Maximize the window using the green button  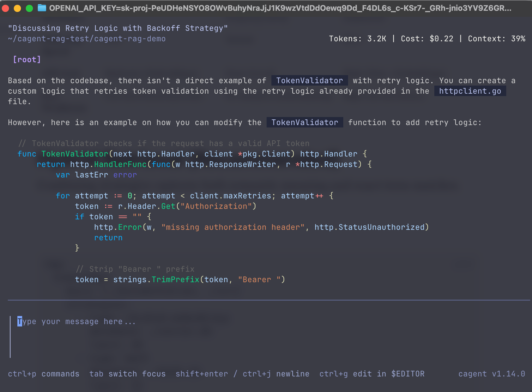[29, 8]
